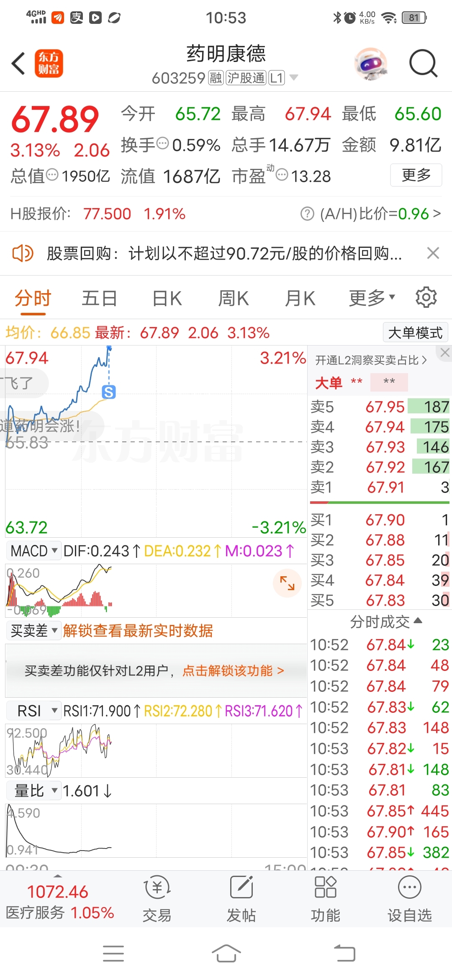Tap 点击解锁该功能 link
This screenshot has height=980, width=452.
tap(233, 671)
